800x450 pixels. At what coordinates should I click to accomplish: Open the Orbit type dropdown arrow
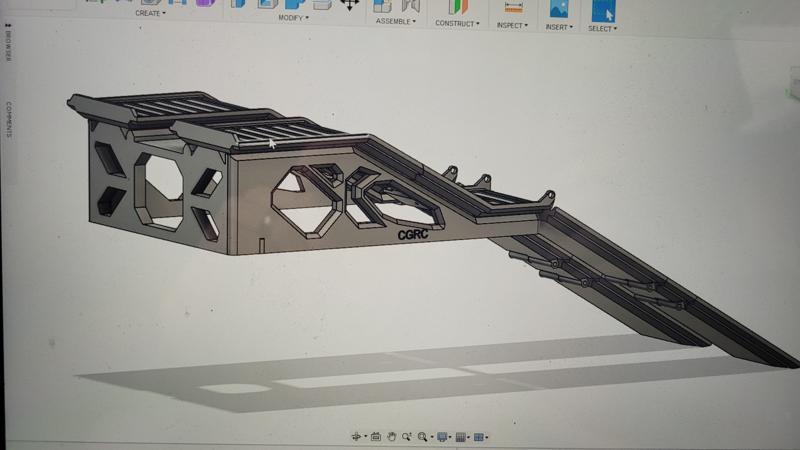[x=365, y=437]
